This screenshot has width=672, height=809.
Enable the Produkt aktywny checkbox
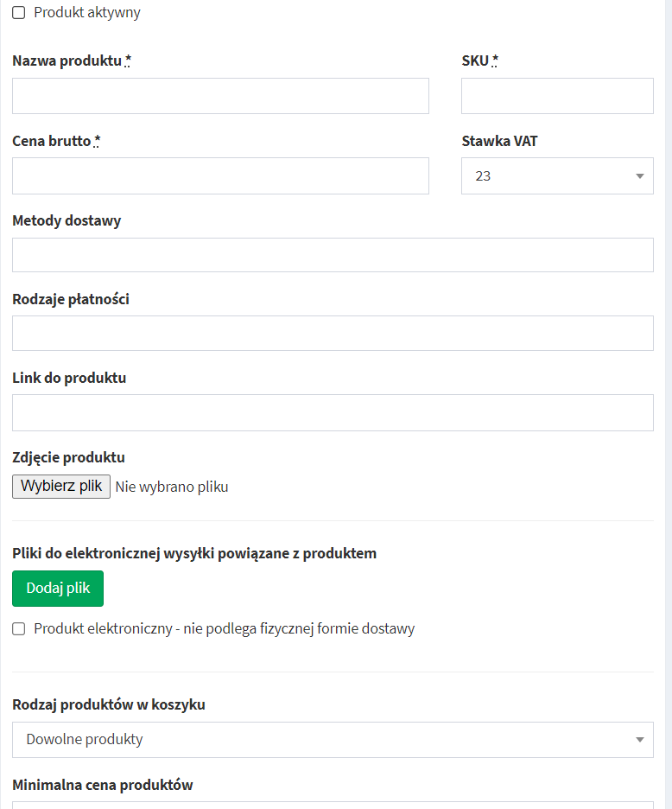coord(18,13)
